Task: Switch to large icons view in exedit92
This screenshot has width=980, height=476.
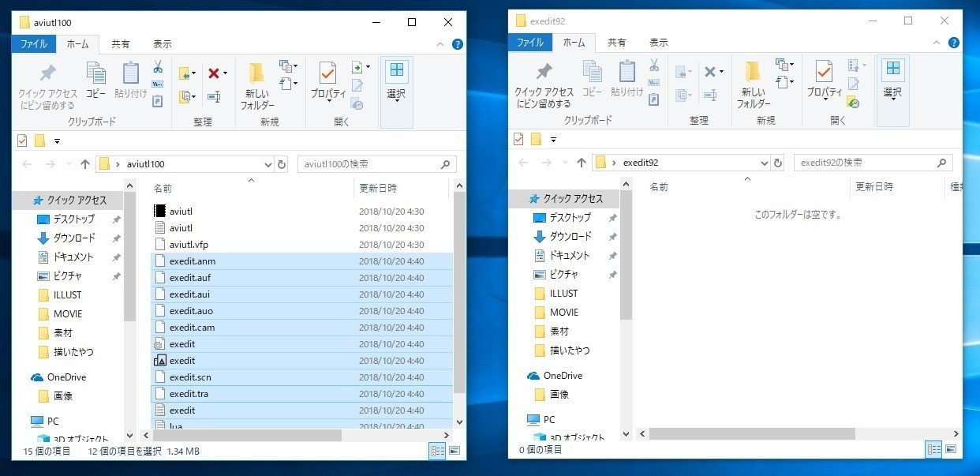Action: tap(950, 449)
